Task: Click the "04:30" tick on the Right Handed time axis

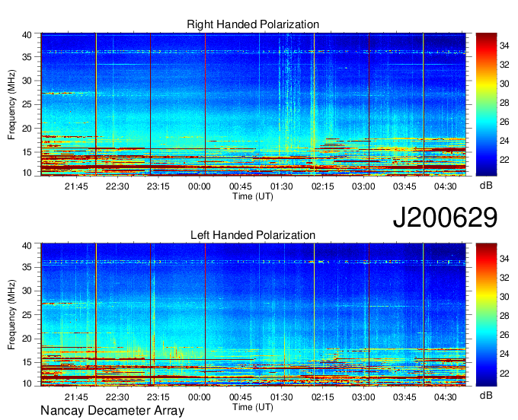Action: click(x=446, y=186)
